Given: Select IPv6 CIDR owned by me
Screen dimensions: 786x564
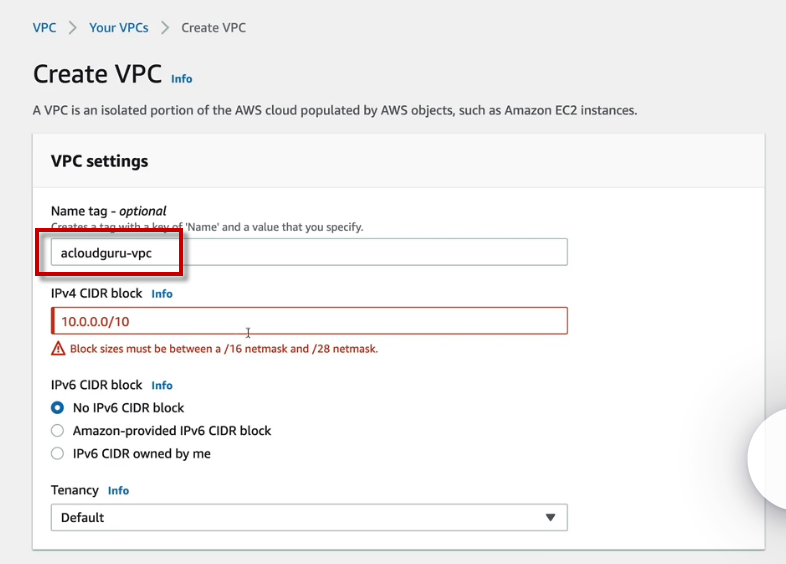Looking at the screenshot, I should [58, 454].
